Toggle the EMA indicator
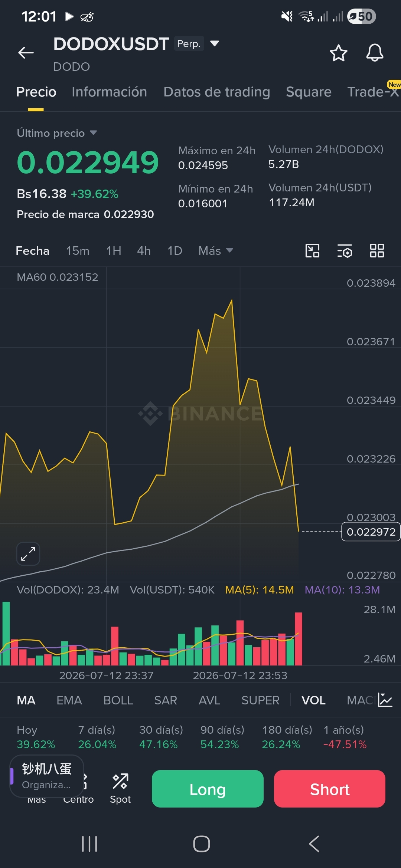Viewport: 401px width, 868px height. click(x=69, y=700)
